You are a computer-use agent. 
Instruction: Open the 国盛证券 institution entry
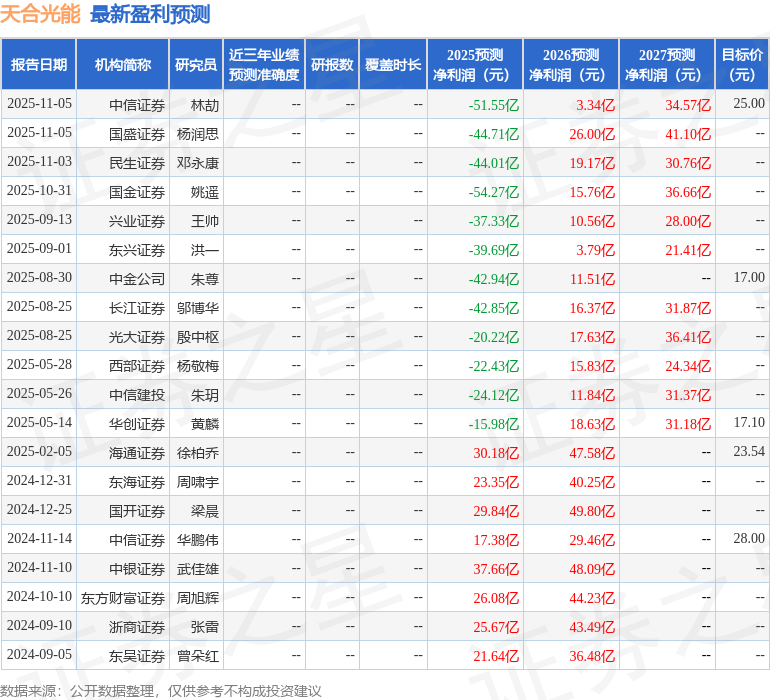(137, 133)
